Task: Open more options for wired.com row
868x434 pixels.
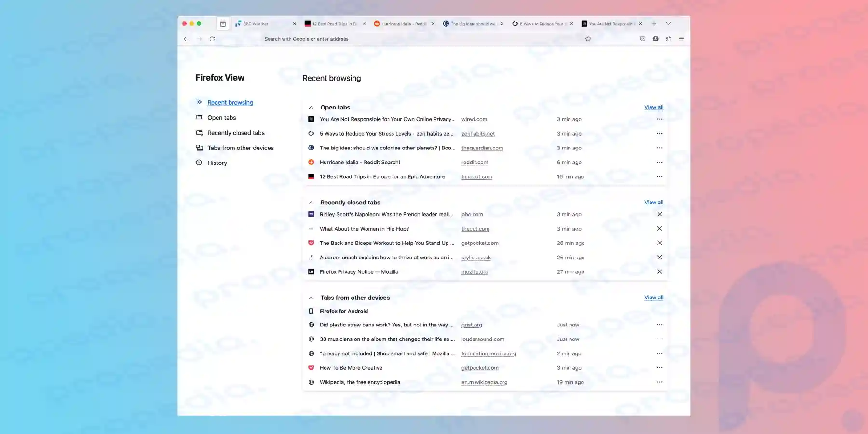Action: coord(659,119)
